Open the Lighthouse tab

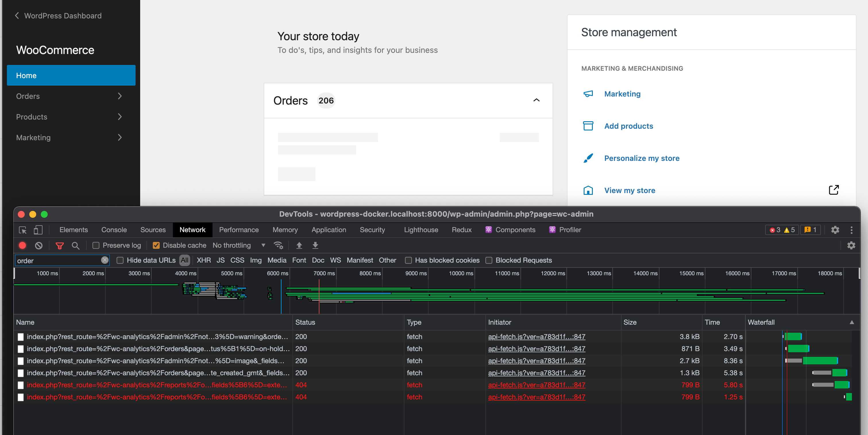(421, 230)
